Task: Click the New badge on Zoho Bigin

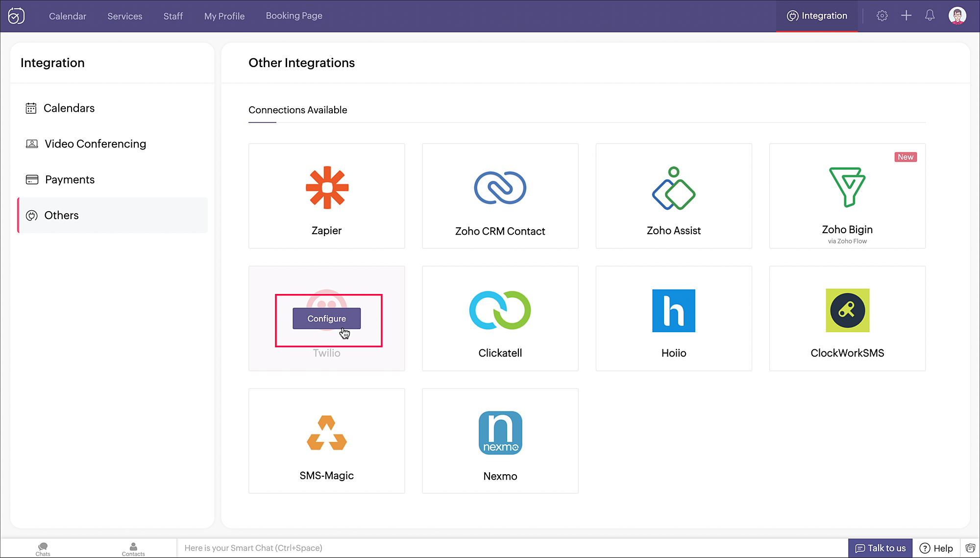Action: [906, 157]
